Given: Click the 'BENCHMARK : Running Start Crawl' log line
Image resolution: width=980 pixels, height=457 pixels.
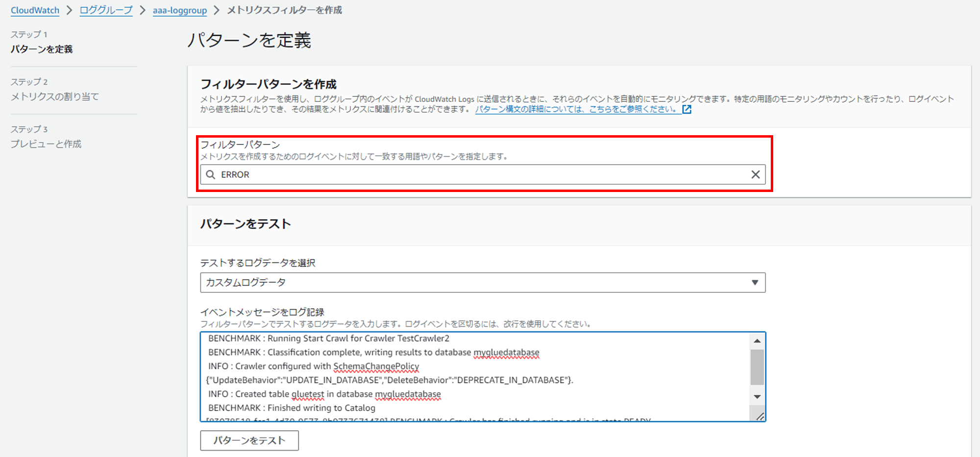Looking at the screenshot, I should tap(329, 338).
